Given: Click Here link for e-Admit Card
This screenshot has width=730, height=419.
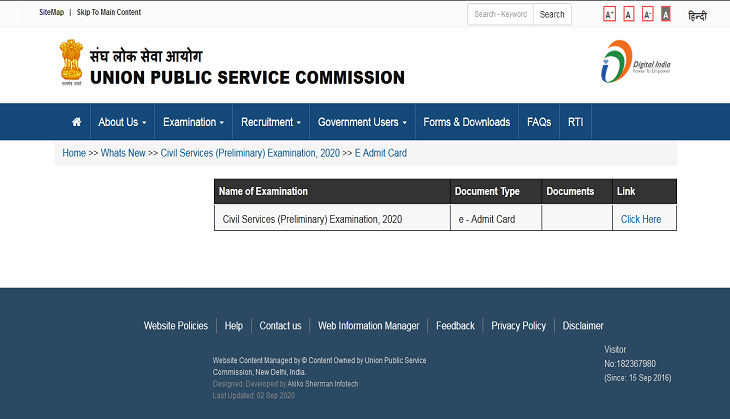Looking at the screenshot, I should [641, 219].
